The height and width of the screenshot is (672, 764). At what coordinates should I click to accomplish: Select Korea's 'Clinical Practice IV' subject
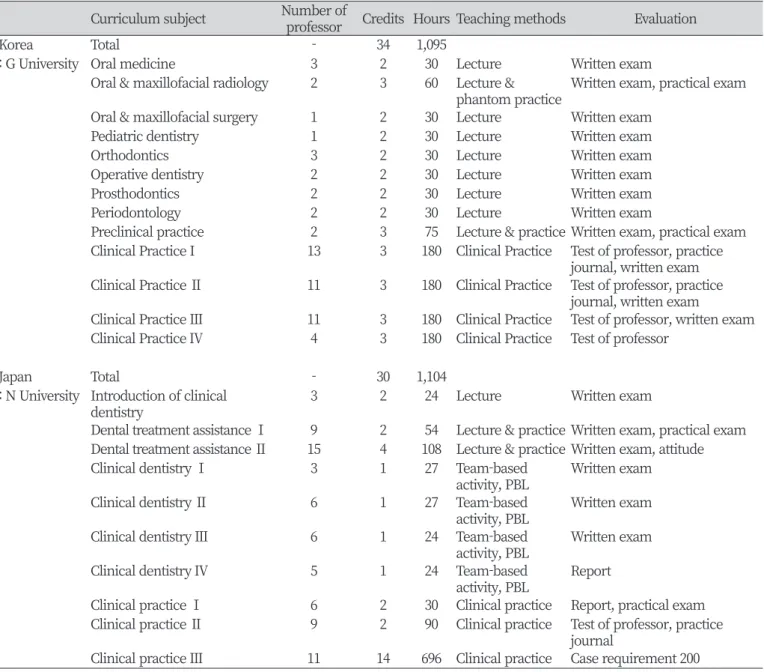146,339
